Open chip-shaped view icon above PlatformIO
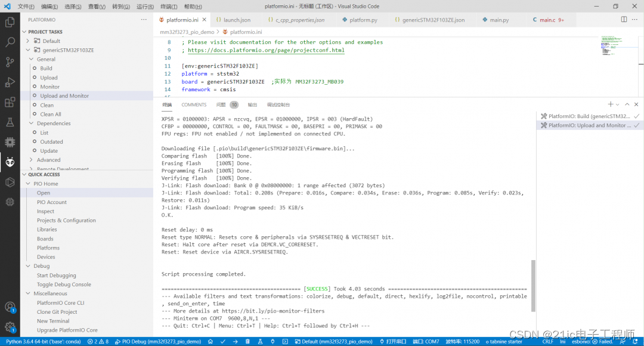This screenshot has width=644, height=346. [10, 142]
